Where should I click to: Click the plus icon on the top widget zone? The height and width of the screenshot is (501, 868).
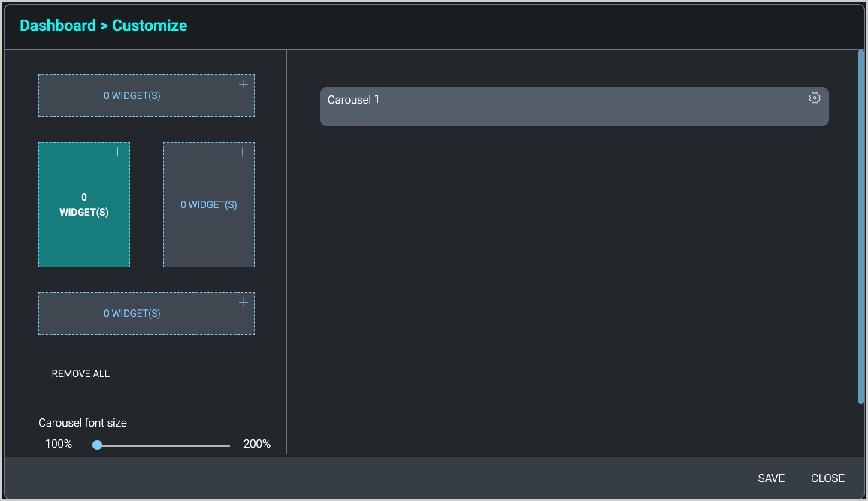(x=243, y=84)
